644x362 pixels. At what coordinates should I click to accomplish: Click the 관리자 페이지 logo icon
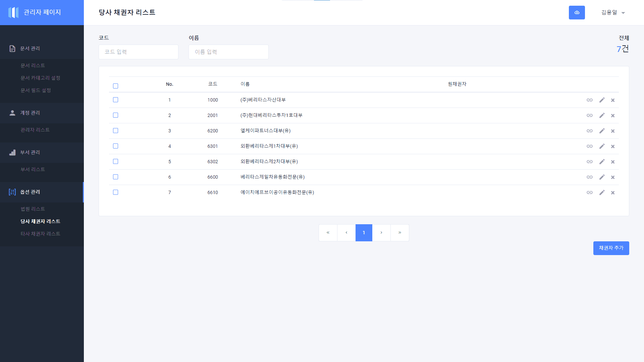point(13,12)
